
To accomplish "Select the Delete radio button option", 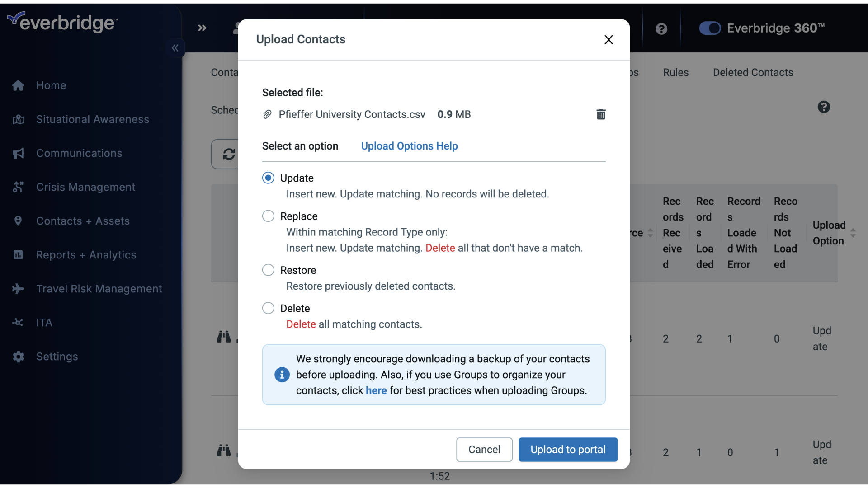I will click(x=268, y=308).
